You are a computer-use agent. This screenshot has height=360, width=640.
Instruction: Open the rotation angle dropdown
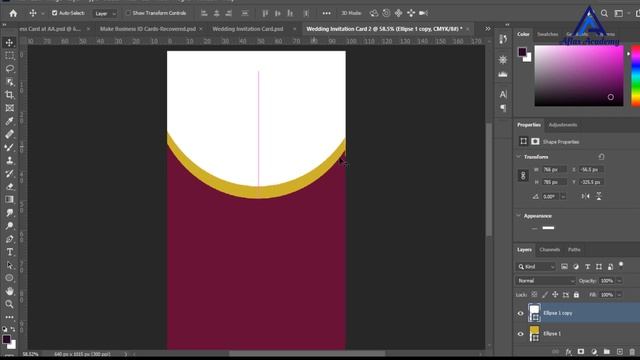pos(563,196)
